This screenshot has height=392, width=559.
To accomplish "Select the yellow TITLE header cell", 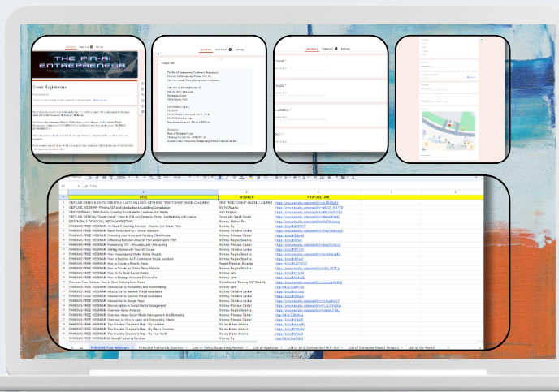I will [x=143, y=197].
